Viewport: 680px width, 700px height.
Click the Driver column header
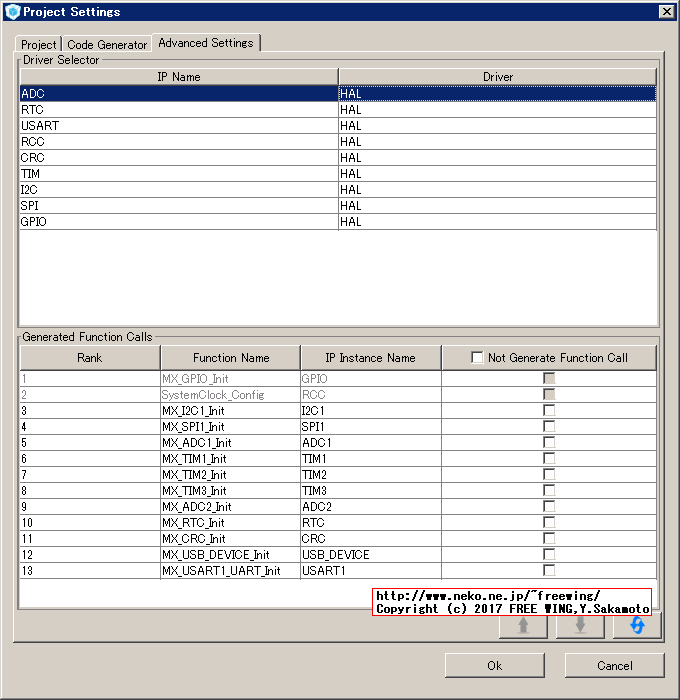pyautogui.click(x=498, y=77)
